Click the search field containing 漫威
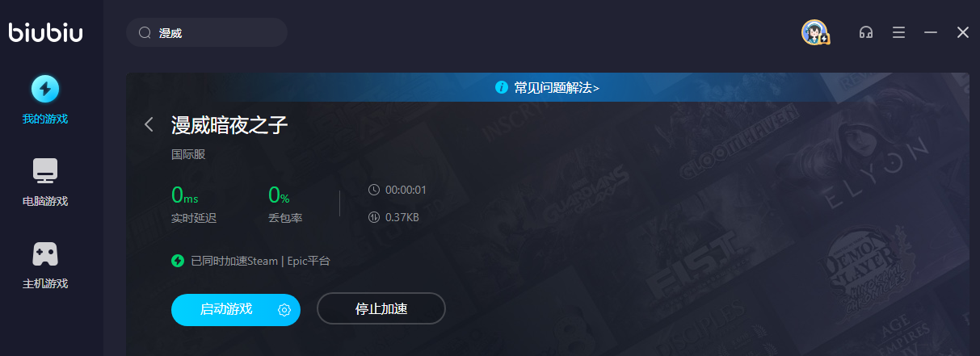Viewport: 980px width, 356px height. 207,32
